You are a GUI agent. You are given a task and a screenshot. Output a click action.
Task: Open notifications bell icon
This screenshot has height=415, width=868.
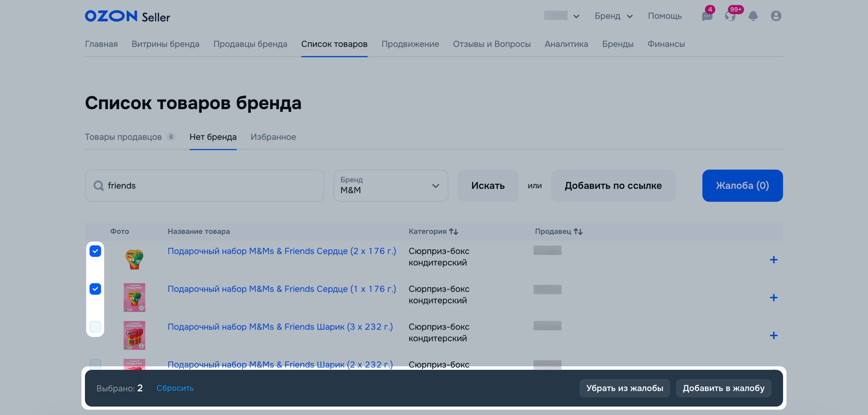753,16
